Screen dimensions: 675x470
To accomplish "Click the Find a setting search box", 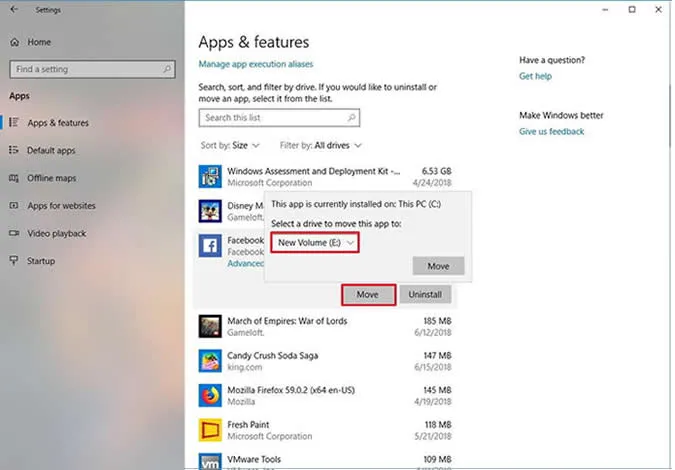I will [x=92, y=69].
